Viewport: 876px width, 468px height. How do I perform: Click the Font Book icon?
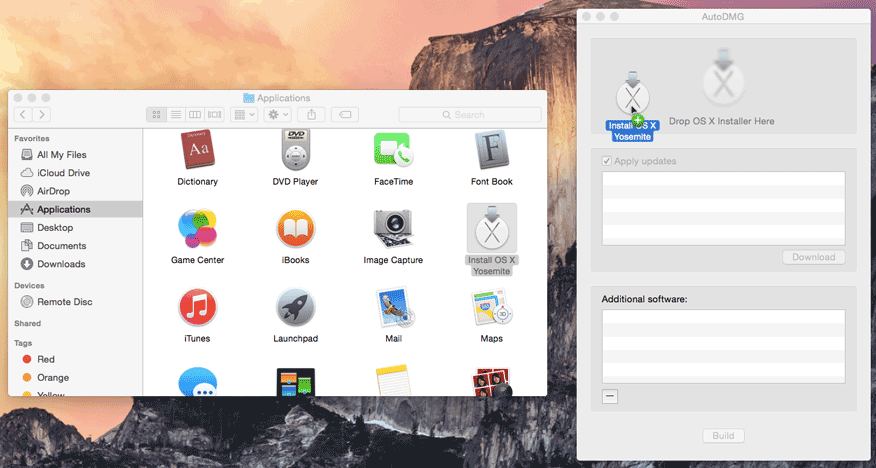(491, 152)
